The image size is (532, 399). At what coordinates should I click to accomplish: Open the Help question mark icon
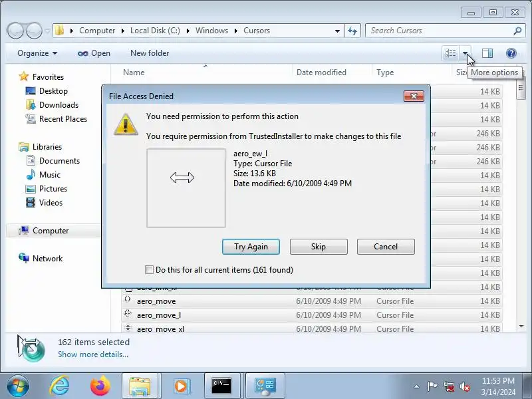click(x=511, y=53)
